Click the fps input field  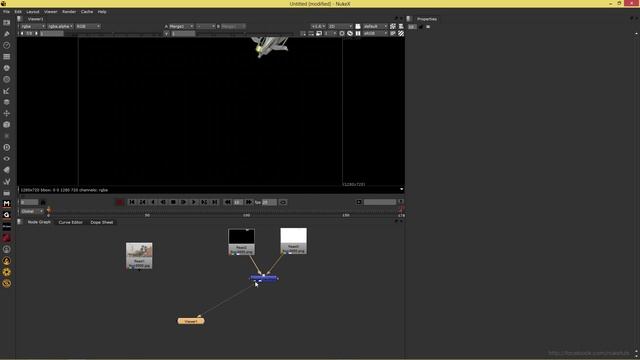(x=269, y=202)
